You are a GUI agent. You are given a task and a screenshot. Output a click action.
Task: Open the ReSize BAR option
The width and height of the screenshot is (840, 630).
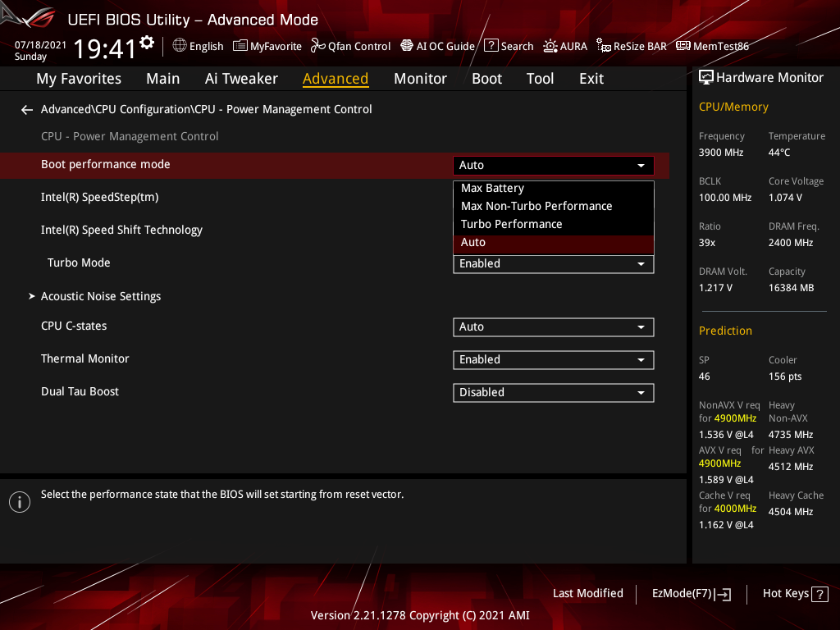631,46
